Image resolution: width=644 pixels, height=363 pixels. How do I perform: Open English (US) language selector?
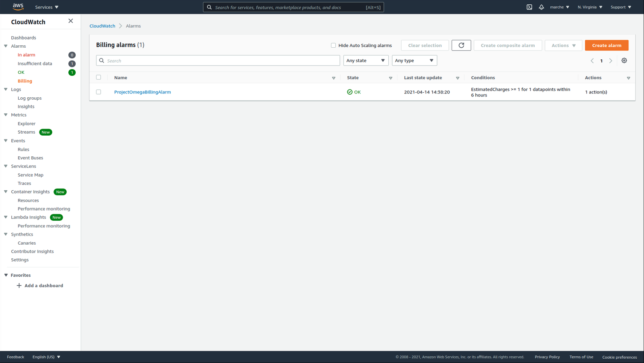[x=46, y=357]
